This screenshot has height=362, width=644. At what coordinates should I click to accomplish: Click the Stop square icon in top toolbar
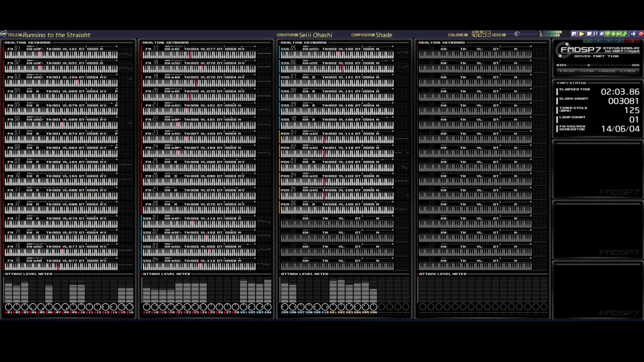pyautogui.click(x=589, y=34)
